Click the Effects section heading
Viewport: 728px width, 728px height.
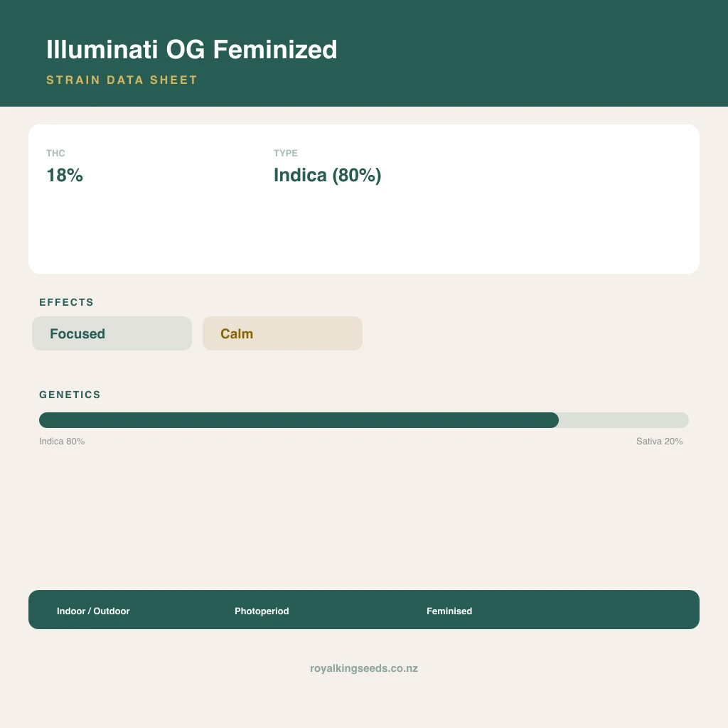pos(66,302)
